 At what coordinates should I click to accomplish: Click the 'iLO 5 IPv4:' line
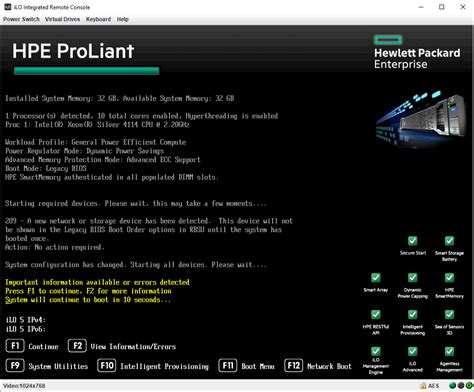coord(26,320)
